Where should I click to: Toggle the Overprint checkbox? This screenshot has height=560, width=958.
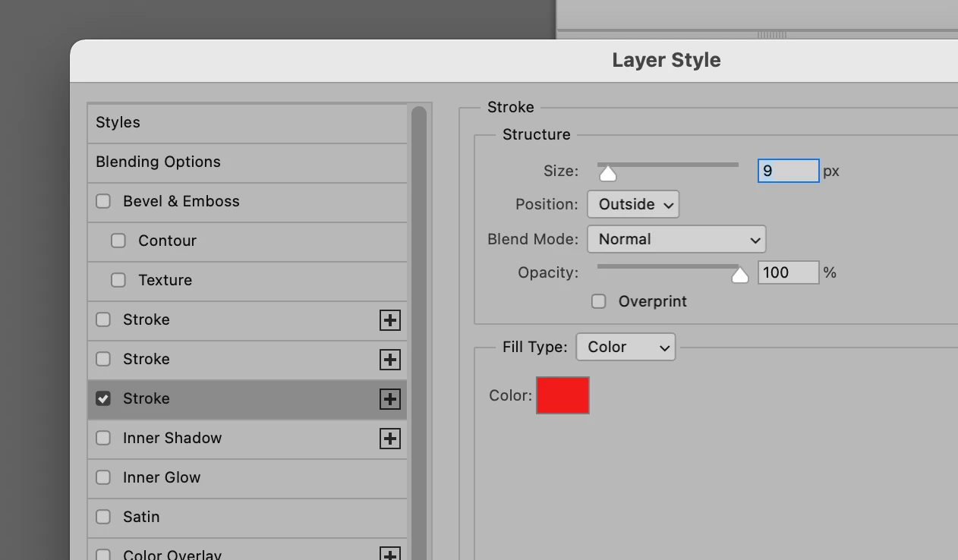(599, 301)
